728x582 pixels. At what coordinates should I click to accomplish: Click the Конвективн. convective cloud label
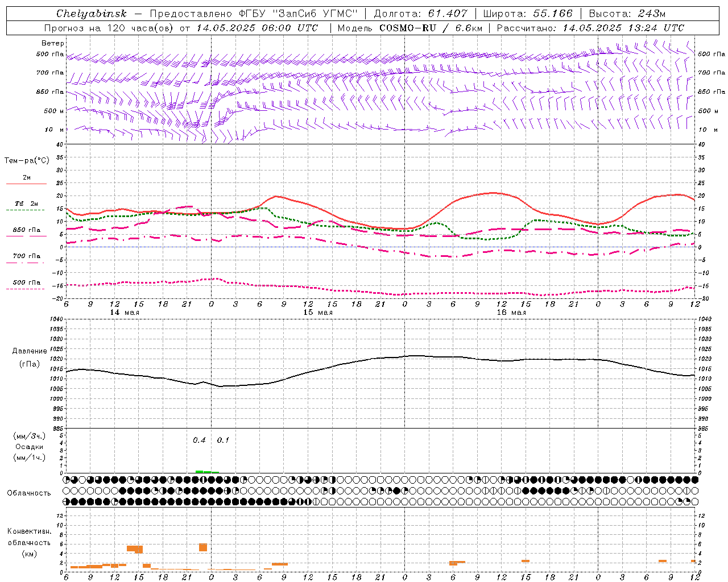pyautogui.click(x=29, y=531)
